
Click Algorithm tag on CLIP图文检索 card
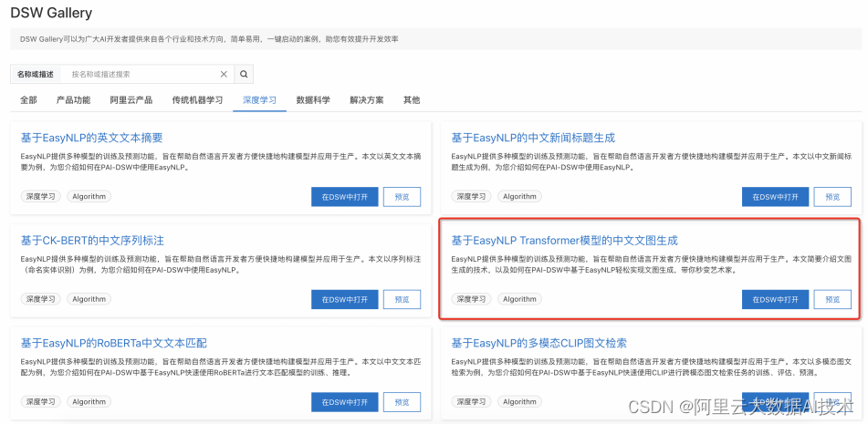pos(520,402)
